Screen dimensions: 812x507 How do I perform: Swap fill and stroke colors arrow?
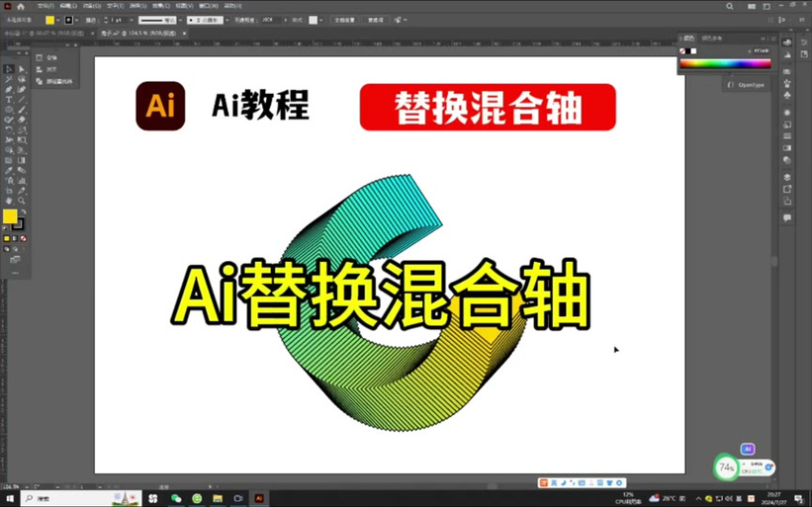(24, 212)
